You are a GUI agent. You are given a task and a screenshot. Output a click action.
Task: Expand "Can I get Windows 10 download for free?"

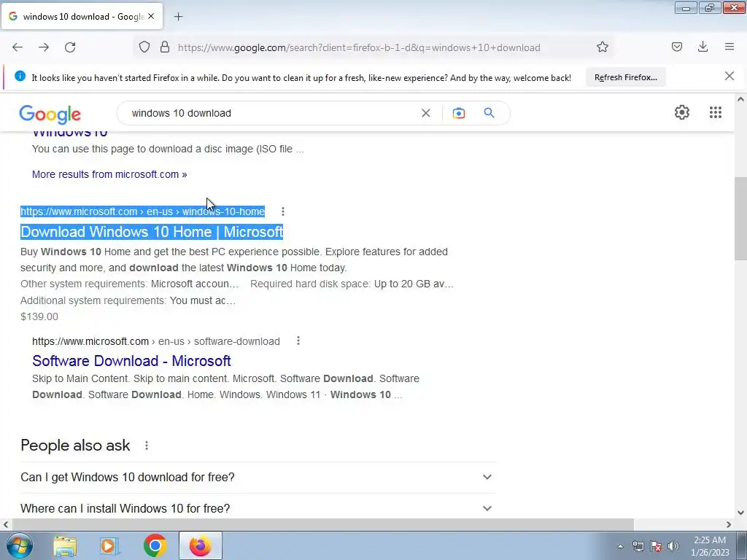(258, 477)
